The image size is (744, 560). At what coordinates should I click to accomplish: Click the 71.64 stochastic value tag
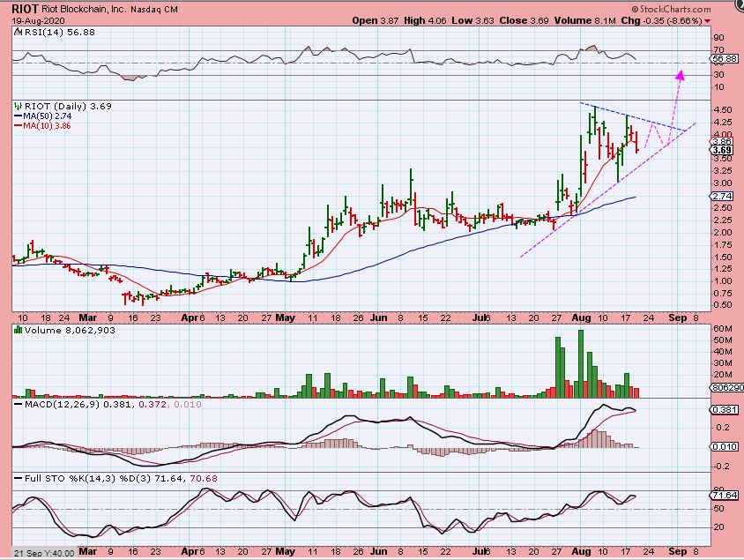(724, 496)
